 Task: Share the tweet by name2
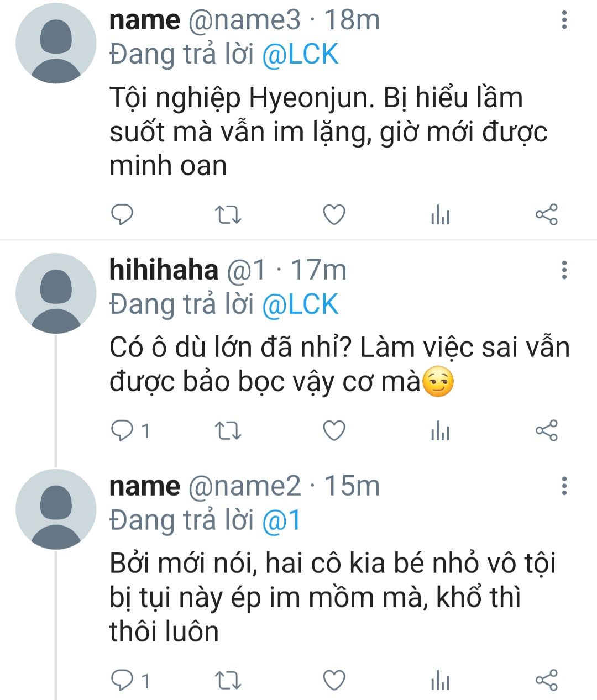click(x=547, y=680)
